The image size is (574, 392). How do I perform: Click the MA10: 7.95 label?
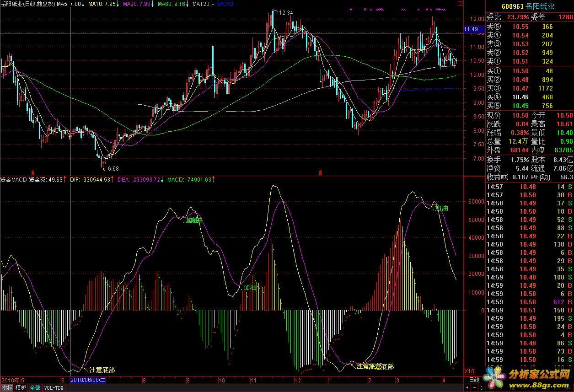(x=101, y=4)
